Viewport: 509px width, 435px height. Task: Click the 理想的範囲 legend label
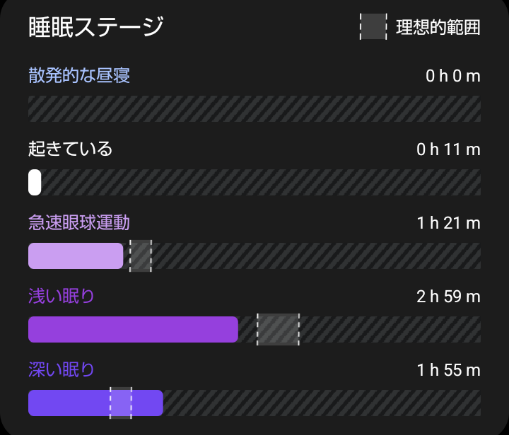point(438,27)
